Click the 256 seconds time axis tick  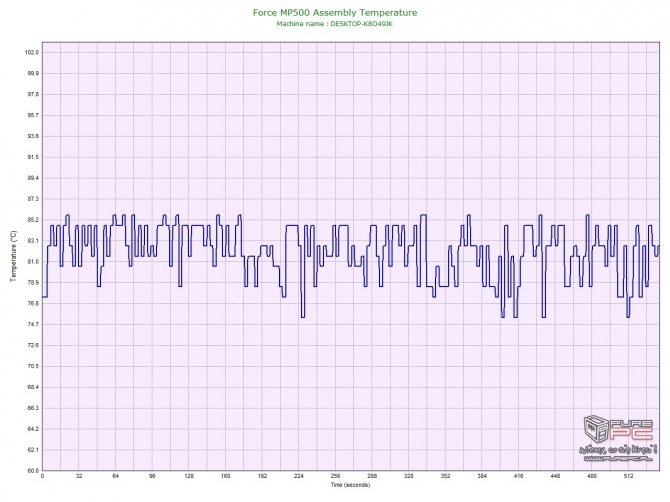coord(335,476)
